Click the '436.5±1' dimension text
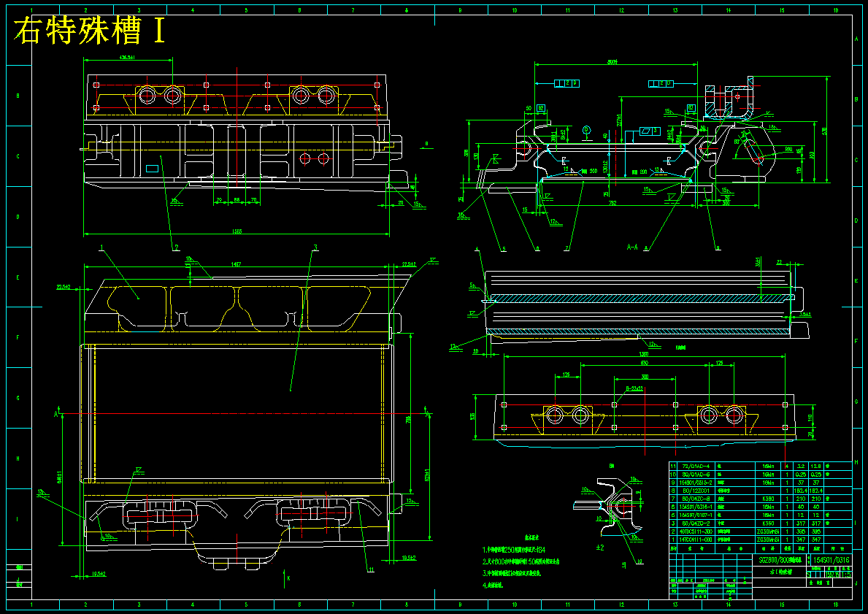 pyautogui.click(x=128, y=57)
